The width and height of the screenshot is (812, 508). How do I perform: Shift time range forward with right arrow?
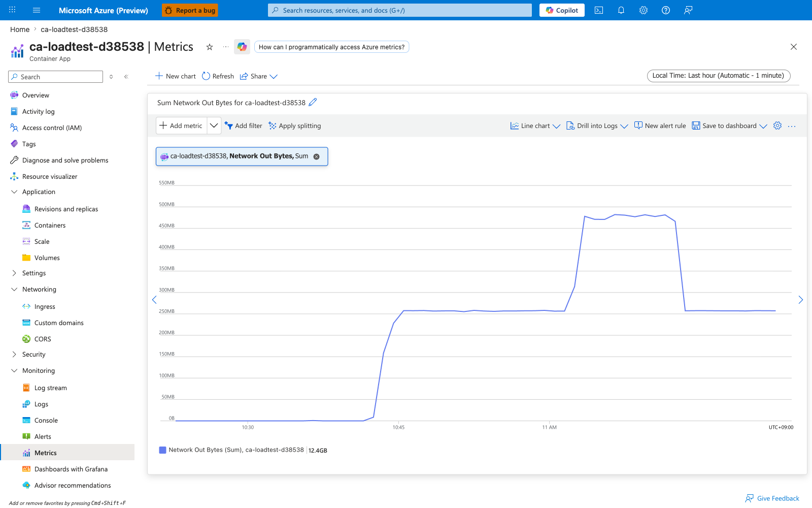[800, 300]
